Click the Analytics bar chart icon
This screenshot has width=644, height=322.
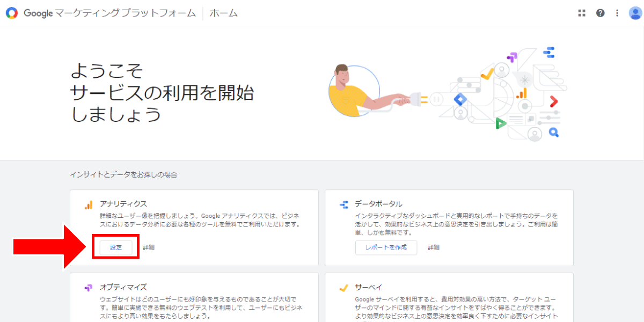tap(88, 204)
